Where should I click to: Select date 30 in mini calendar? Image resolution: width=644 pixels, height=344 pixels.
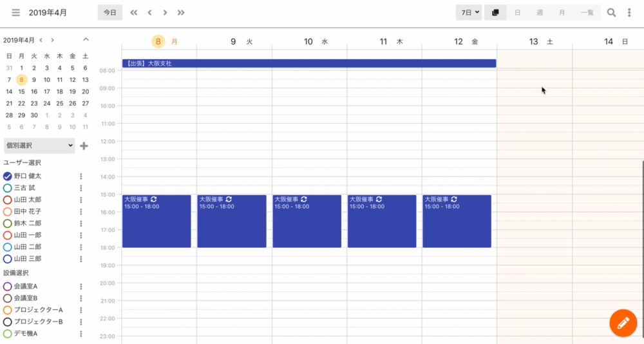point(34,115)
